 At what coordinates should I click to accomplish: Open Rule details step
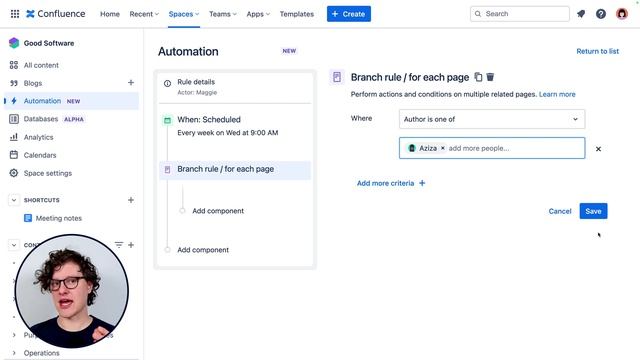236,87
